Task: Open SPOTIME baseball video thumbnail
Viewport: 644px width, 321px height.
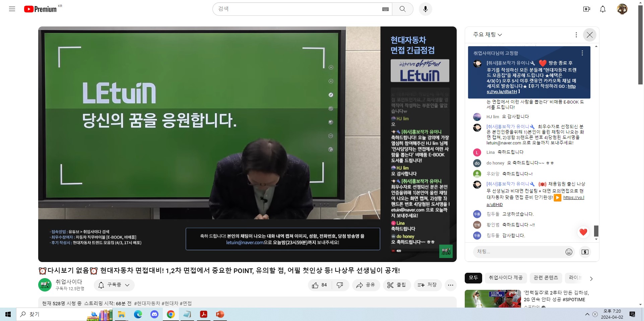Action: pyautogui.click(x=493, y=299)
